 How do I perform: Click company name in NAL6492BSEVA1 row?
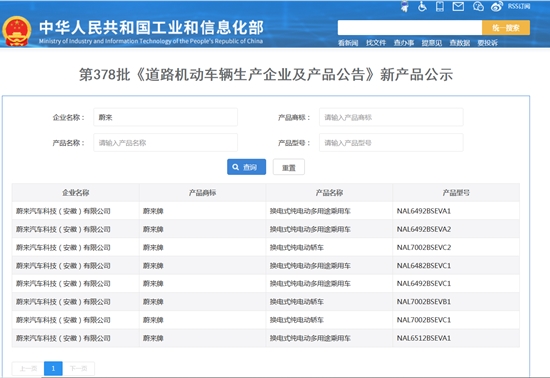coord(63,211)
